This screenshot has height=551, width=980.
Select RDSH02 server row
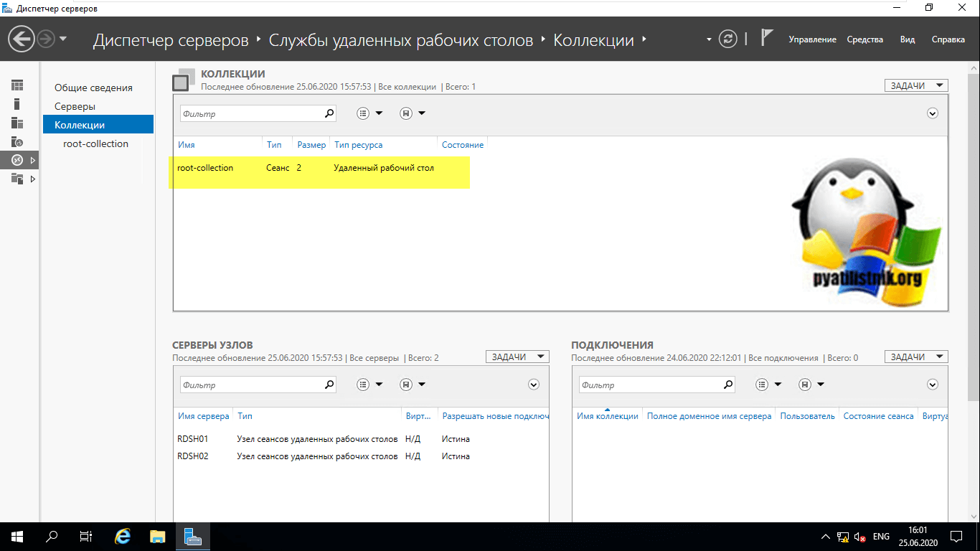(193, 456)
